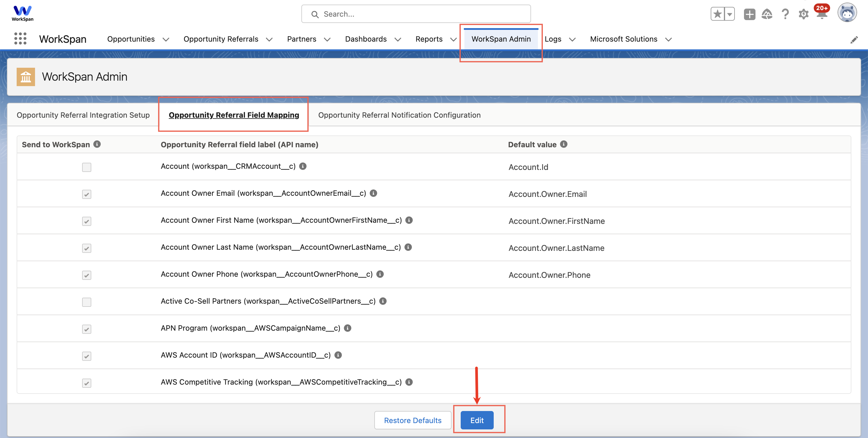Click the Account.Owner.Phone default value

point(549,275)
